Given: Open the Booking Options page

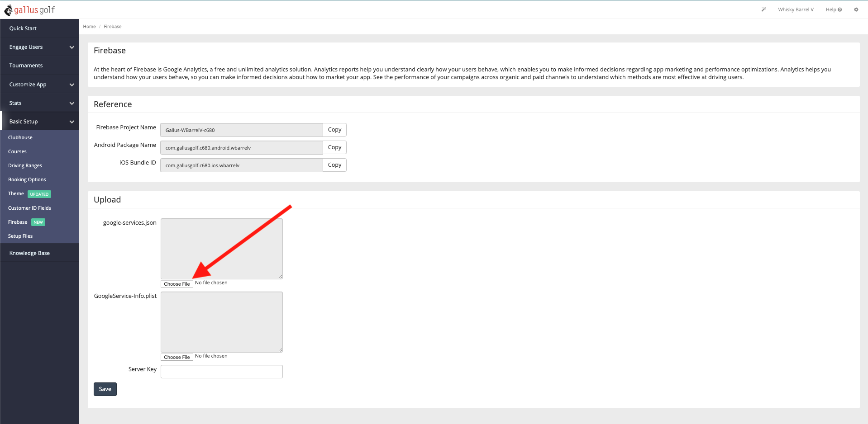Looking at the screenshot, I should (x=27, y=179).
